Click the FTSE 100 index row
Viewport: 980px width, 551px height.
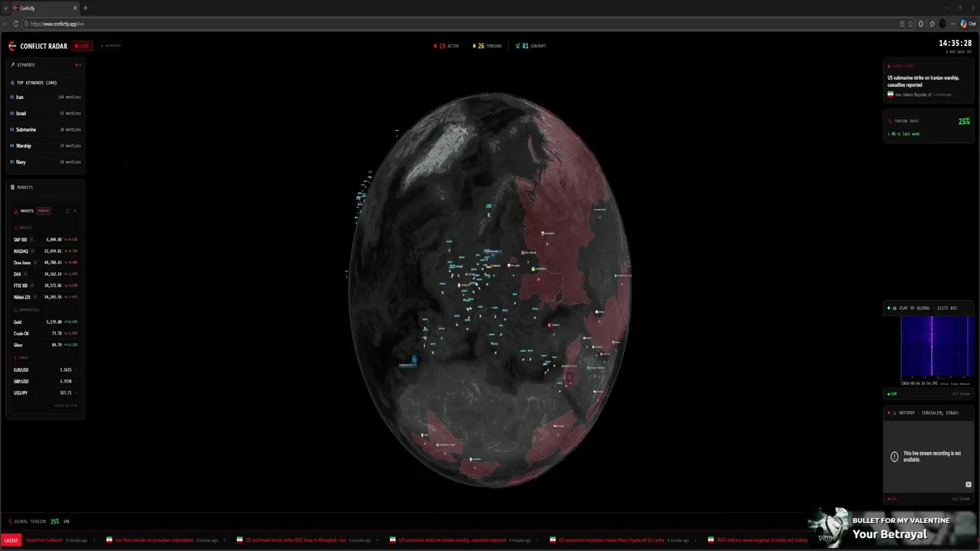[x=45, y=285]
